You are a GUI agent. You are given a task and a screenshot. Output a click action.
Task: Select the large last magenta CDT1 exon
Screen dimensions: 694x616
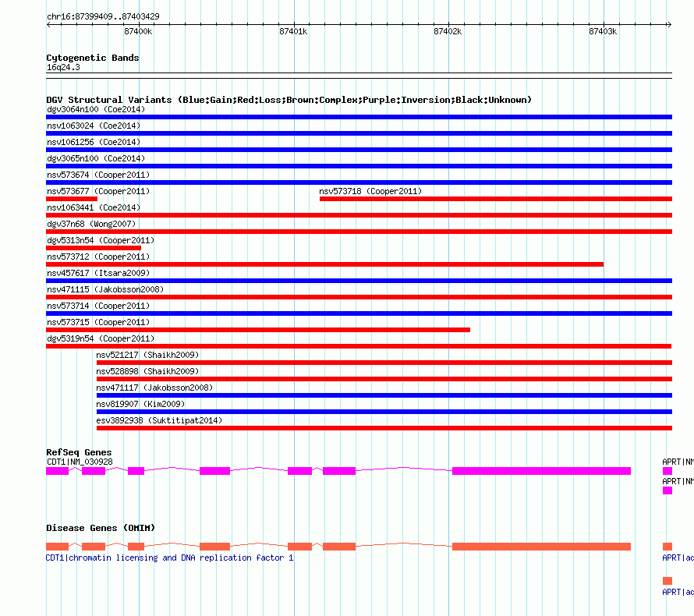[x=541, y=471]
